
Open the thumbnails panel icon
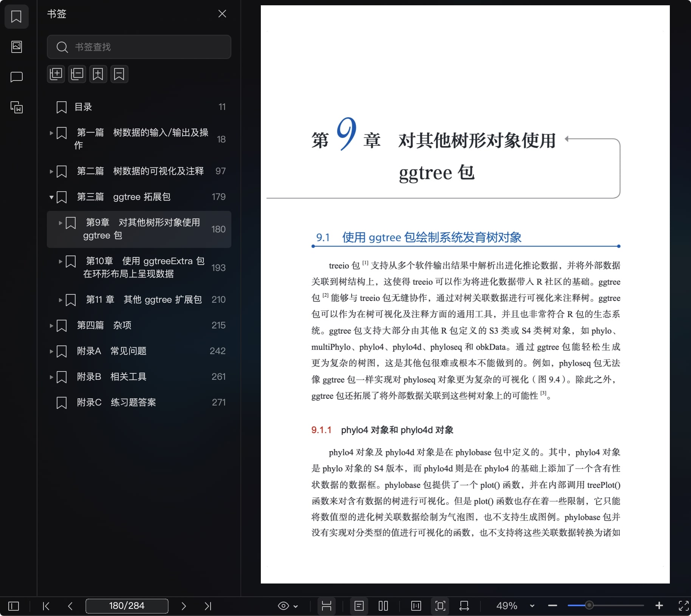click(16, 47)
